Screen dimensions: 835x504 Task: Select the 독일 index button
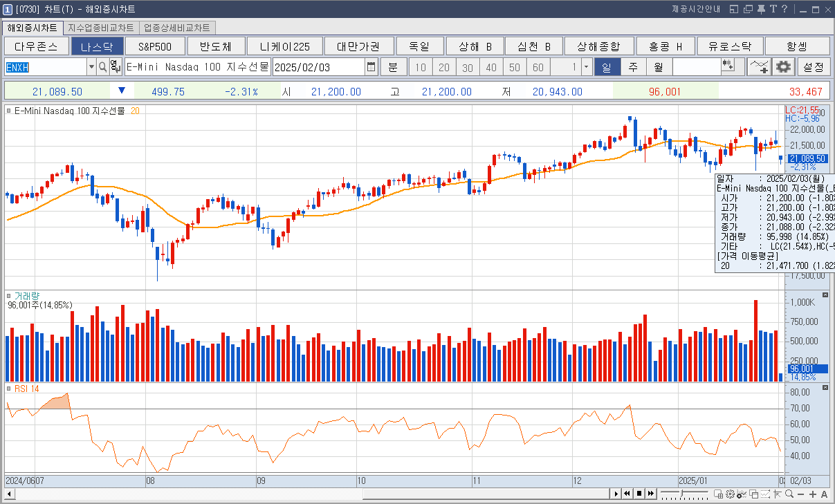[419, 46]
